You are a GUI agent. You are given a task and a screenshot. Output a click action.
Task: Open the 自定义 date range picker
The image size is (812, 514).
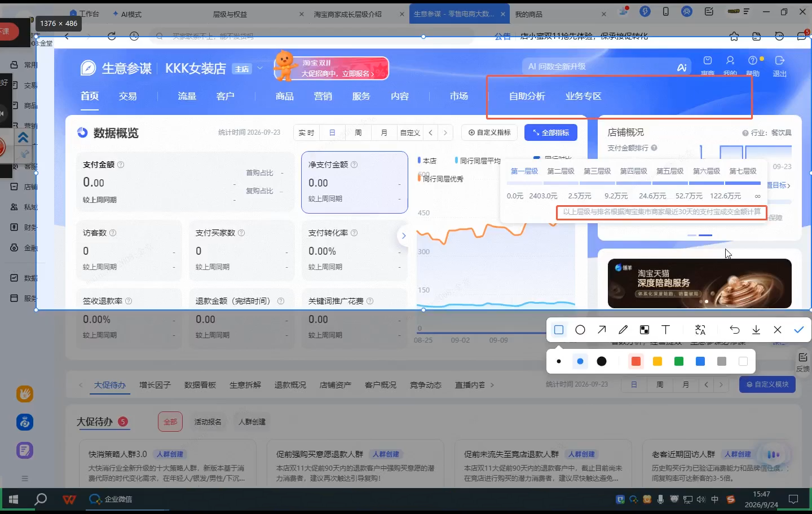[x=410, y=132]
